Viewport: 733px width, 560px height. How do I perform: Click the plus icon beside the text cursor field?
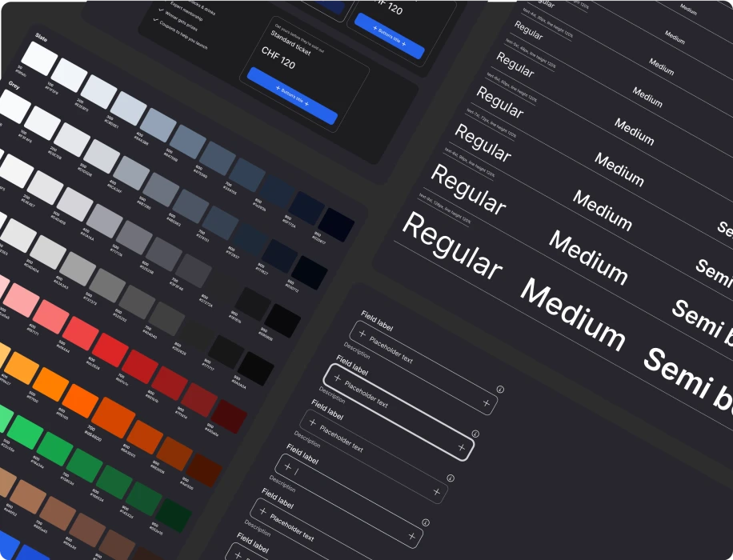pyautogui.click(x=288, y=466)
